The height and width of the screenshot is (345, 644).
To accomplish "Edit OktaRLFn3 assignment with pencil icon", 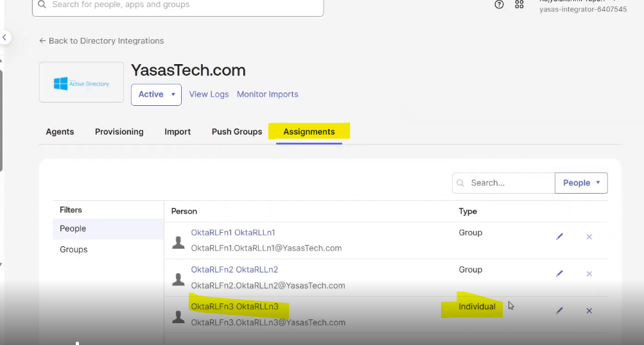I will (x=559, y=310).
